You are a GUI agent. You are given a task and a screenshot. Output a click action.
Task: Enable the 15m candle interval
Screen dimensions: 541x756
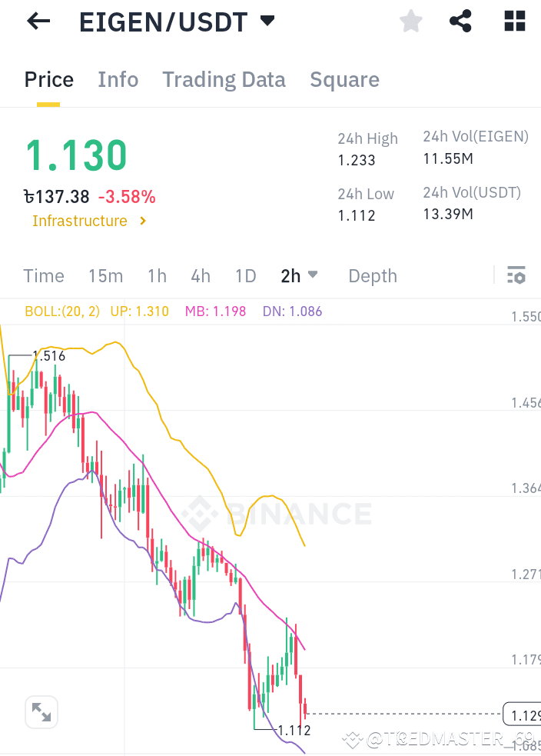click(105, 275)
